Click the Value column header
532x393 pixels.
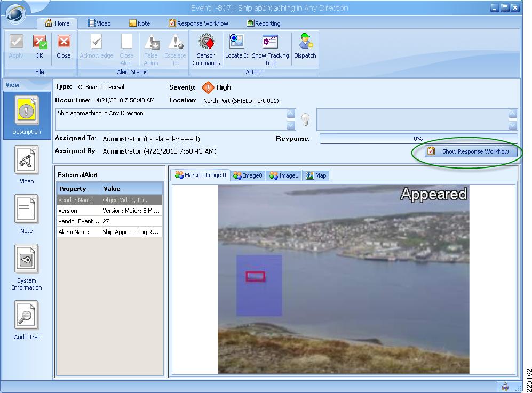click(132, 189)
